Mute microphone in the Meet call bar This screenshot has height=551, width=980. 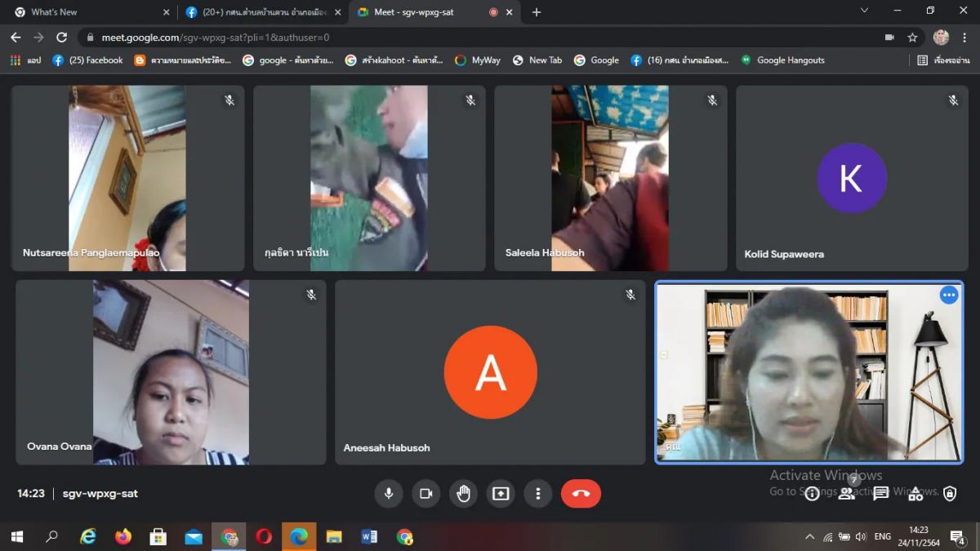[x=389, y=494]
